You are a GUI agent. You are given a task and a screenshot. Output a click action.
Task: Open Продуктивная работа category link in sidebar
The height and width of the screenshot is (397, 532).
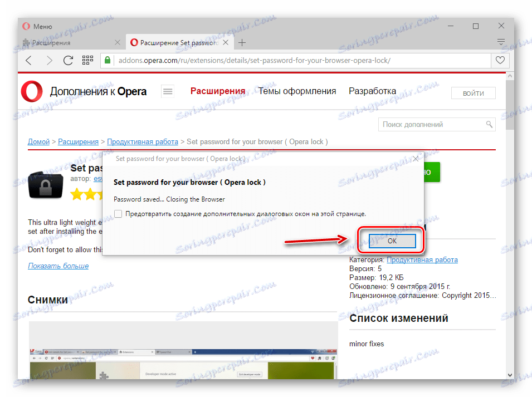click(422, 259)
